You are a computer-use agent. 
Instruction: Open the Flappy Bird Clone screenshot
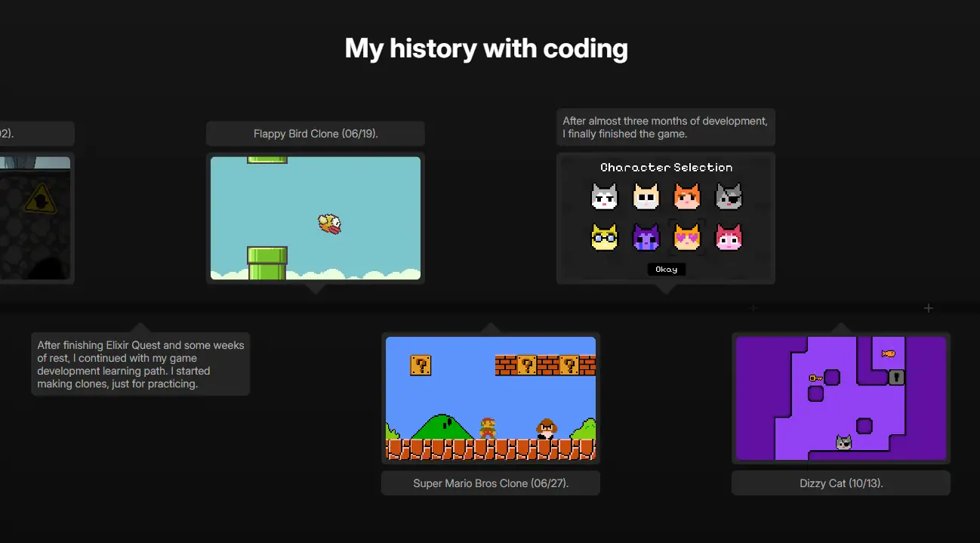click(x=315, y=218)
